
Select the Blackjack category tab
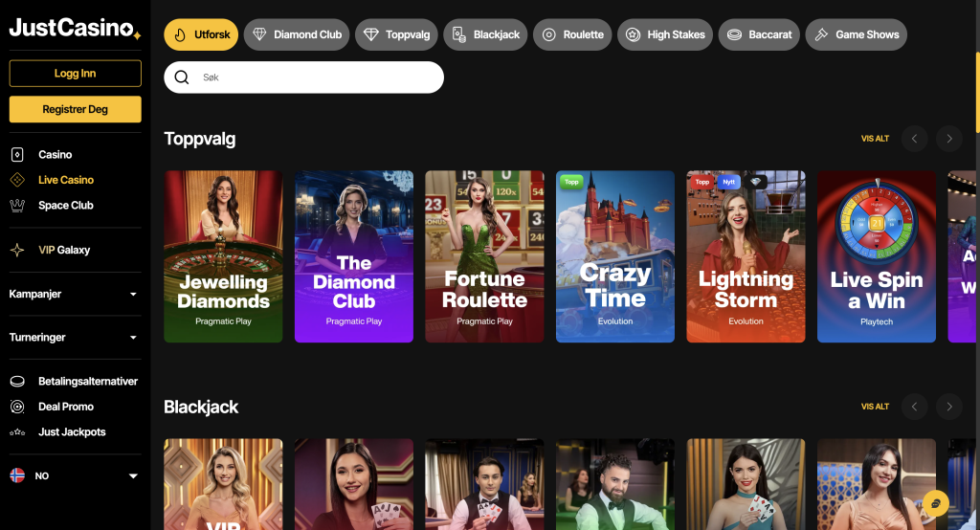click(x=485, y=34)
